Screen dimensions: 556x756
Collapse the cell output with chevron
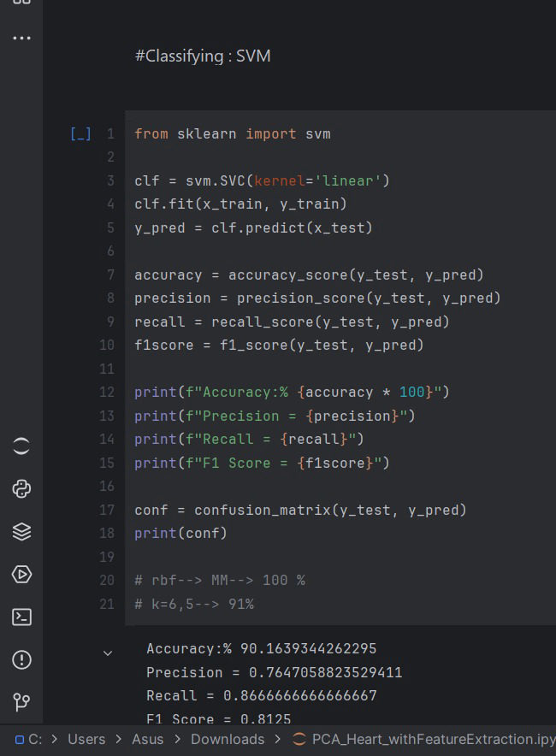[108, 653]
